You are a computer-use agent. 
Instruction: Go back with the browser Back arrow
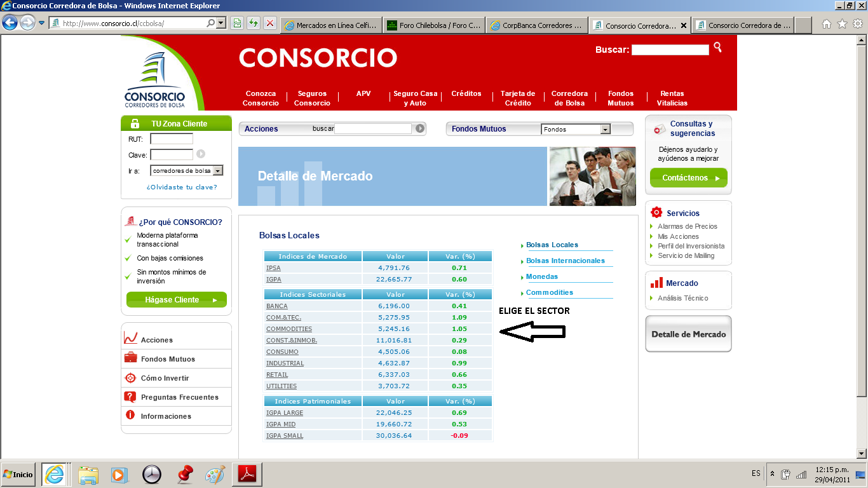point(10,23)
